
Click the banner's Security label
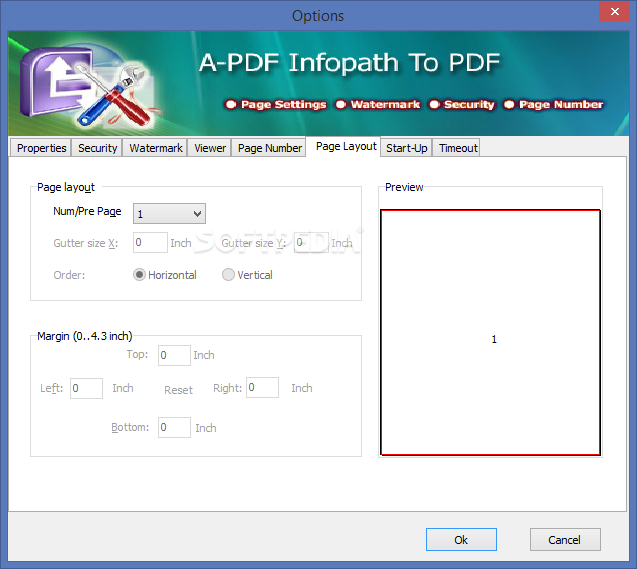point(469,104)
